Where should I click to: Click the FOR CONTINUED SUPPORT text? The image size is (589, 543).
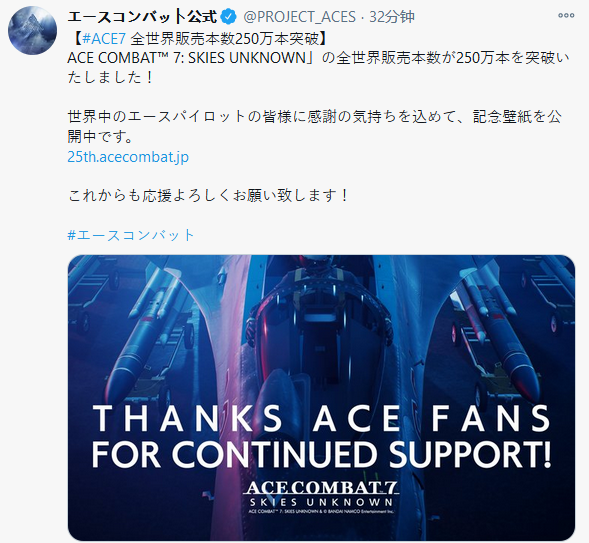pyautogui.click(x=321, y=454)
